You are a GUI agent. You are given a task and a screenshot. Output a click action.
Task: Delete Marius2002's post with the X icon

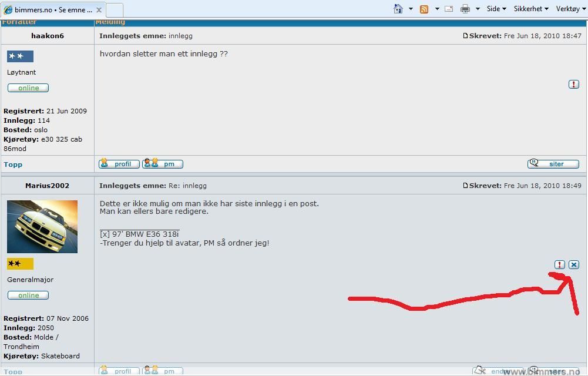(574, 265)
